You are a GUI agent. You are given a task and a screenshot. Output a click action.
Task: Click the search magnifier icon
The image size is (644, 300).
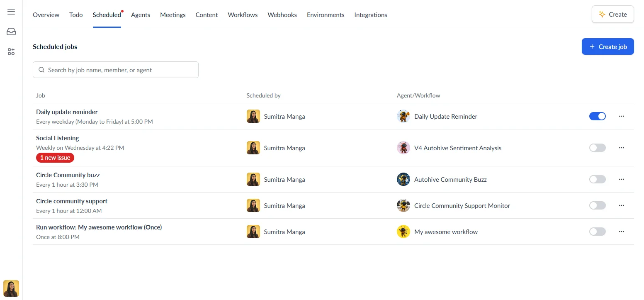click(x=41, y=70)
